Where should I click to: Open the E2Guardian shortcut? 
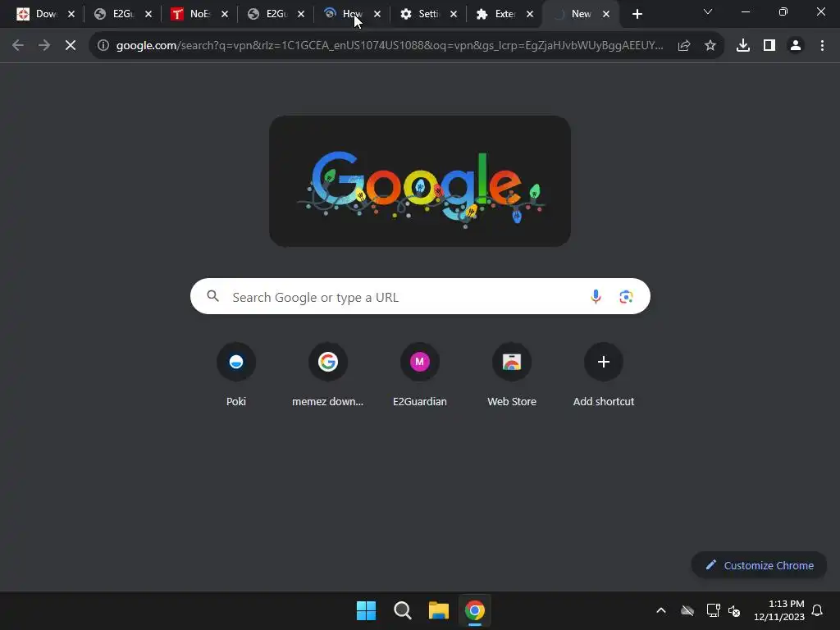point(420,375)
